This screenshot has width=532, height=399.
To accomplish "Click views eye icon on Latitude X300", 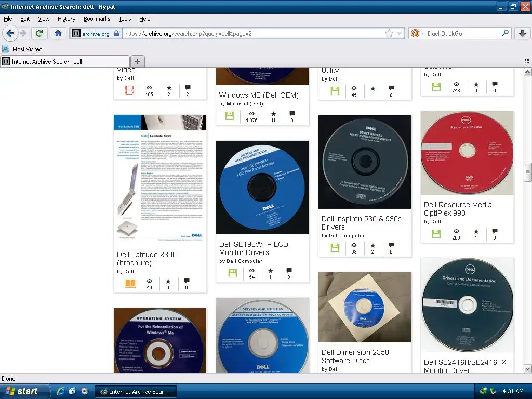I will tap(149, 281).
